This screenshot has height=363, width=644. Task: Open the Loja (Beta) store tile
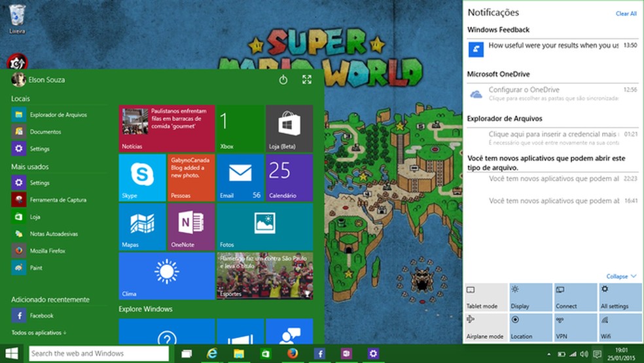[x=289, y=128]
